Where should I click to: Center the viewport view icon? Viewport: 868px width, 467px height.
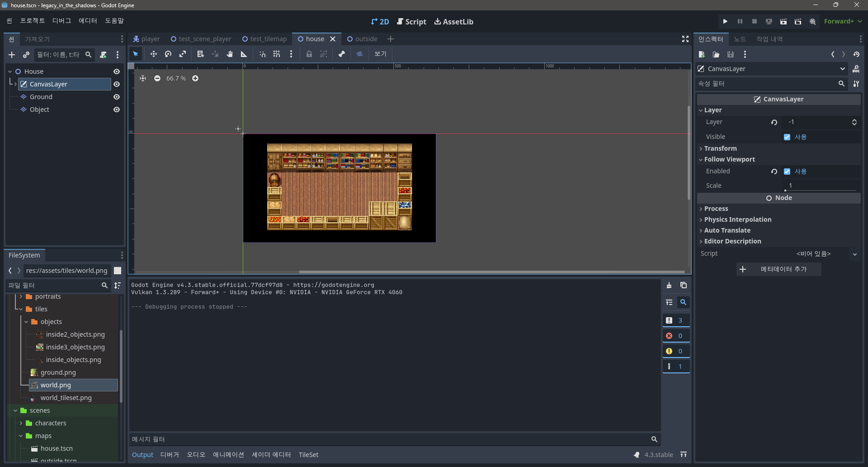pos(143,78)
